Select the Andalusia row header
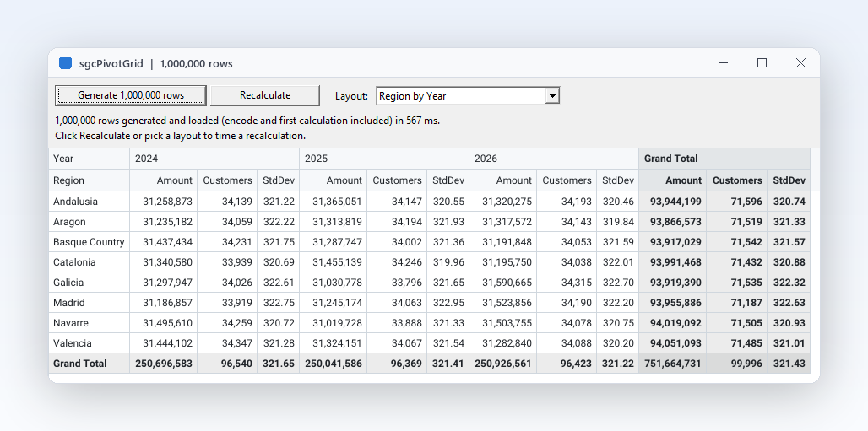Screen dimensions: 868x431 [90, 202]
